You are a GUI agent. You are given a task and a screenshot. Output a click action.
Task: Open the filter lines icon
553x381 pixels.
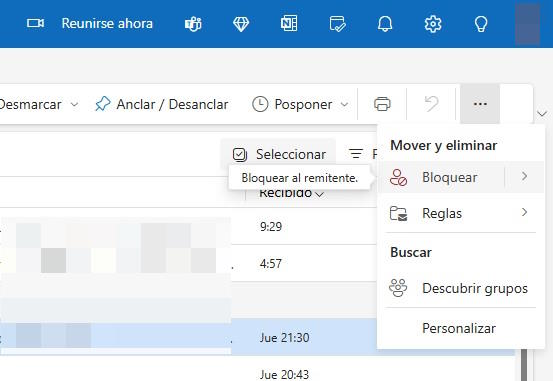pyautogui.click(x=356, y=154)
